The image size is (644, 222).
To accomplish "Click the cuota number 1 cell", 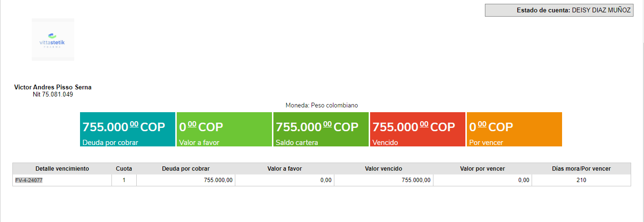I will pyautogui.click(x=124, y=180).
